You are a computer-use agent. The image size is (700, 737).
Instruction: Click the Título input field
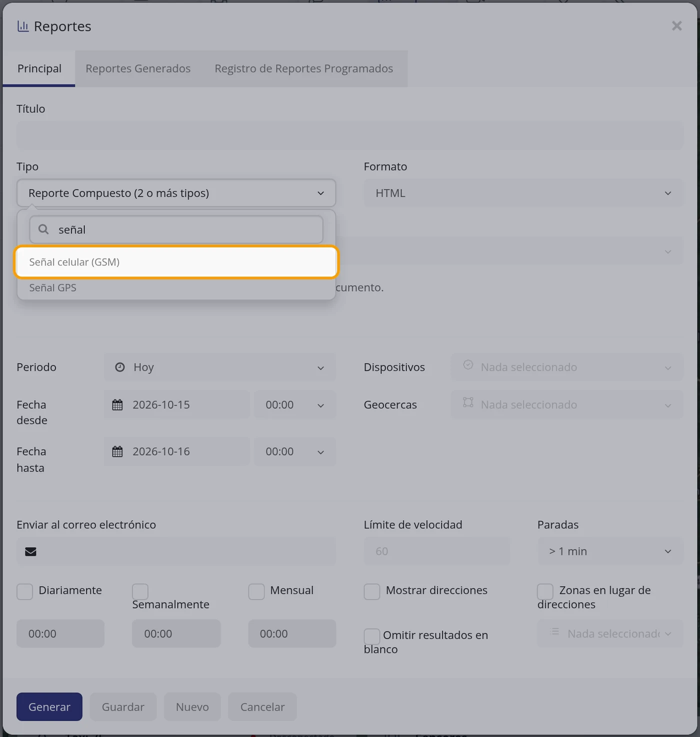click(350, 135)
